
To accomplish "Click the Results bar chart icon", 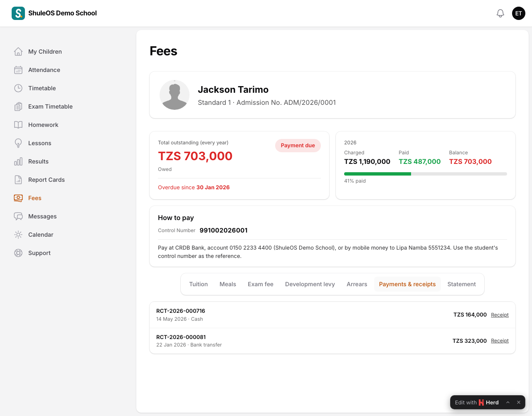I will [x=18, y=161].
